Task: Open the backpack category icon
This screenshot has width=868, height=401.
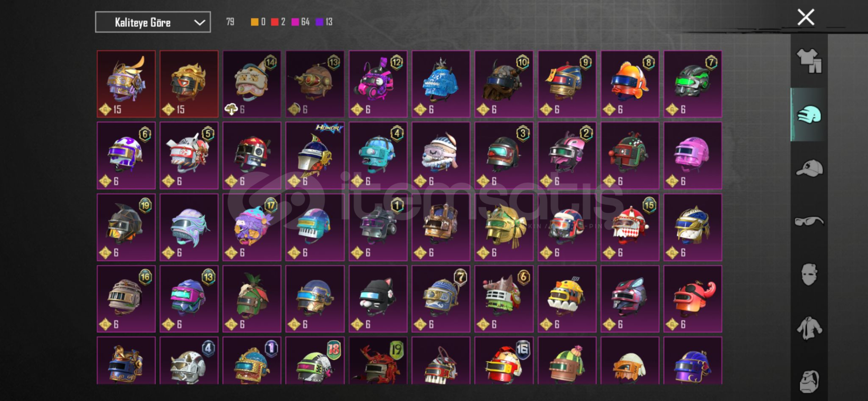Action: click(809, 382)
